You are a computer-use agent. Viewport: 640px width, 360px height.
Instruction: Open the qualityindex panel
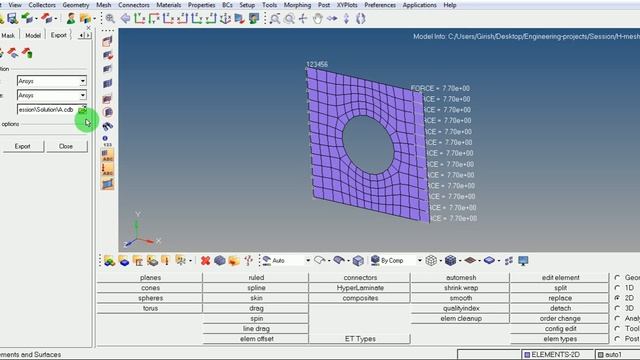[x=460, y=308]
